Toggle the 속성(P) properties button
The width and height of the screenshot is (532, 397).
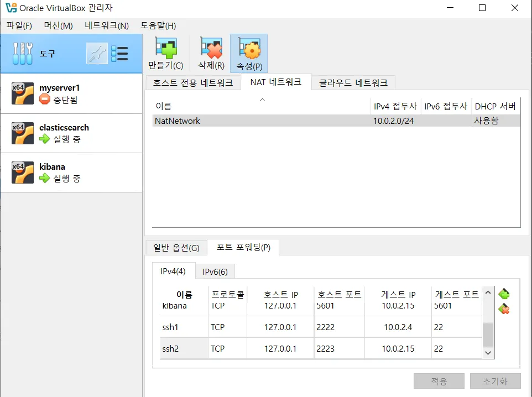pyautogui.click(x=249, y=53)
